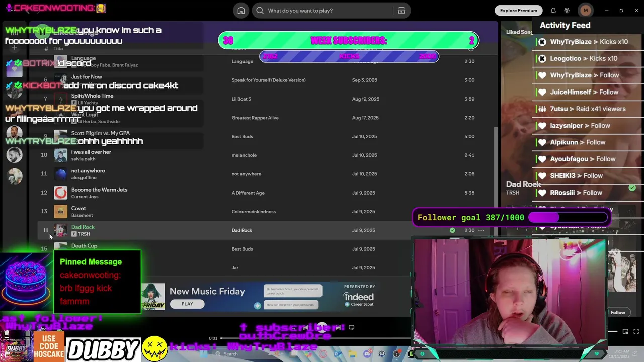Open more options for the Dad Rock row

click(x=481, y=230)
